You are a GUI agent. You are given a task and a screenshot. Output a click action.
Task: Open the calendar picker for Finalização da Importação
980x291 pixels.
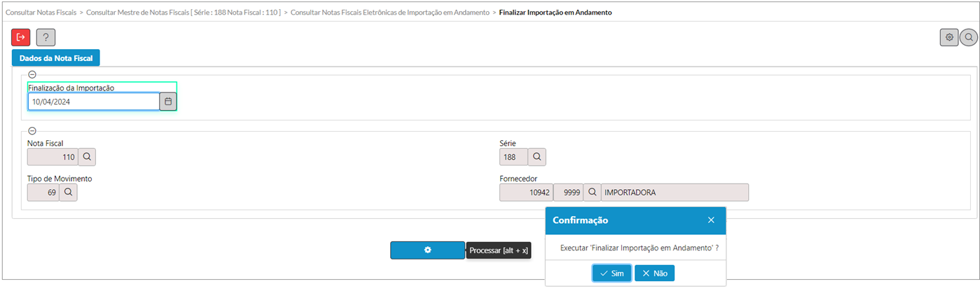pyautogui.click(x=168, y=102)
